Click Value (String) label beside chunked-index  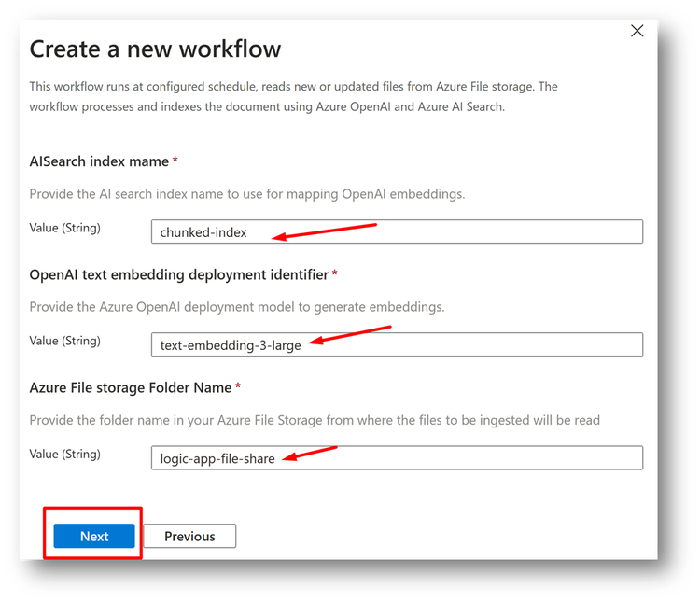65,228
